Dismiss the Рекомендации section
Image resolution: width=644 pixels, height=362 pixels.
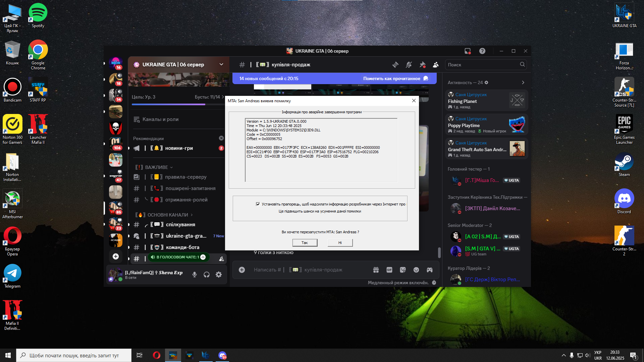(x=221, y=138)
